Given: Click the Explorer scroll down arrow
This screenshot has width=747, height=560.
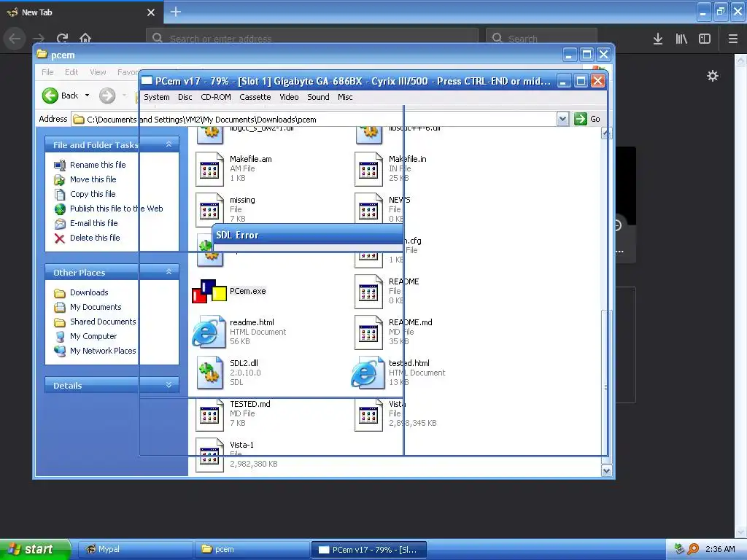Looking at the screenshot, I should point(606,470).
